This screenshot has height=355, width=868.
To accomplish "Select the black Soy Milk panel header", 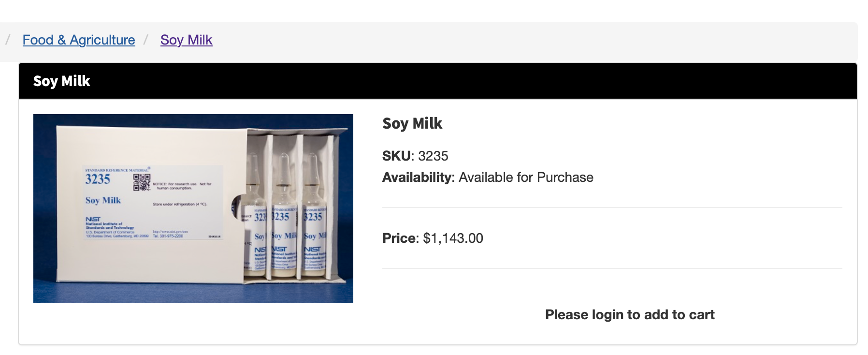I will [438, 81].
